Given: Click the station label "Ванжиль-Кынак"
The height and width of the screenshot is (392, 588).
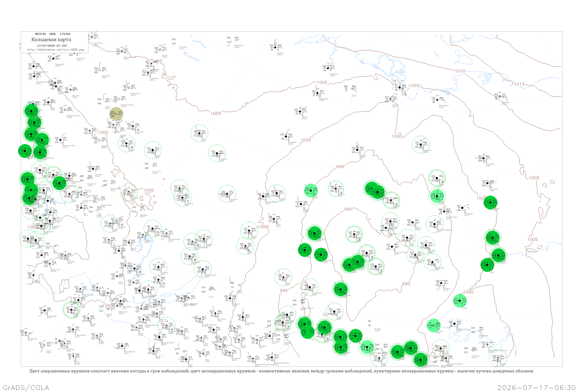Looking at the screenshot, I should point(74,116).
